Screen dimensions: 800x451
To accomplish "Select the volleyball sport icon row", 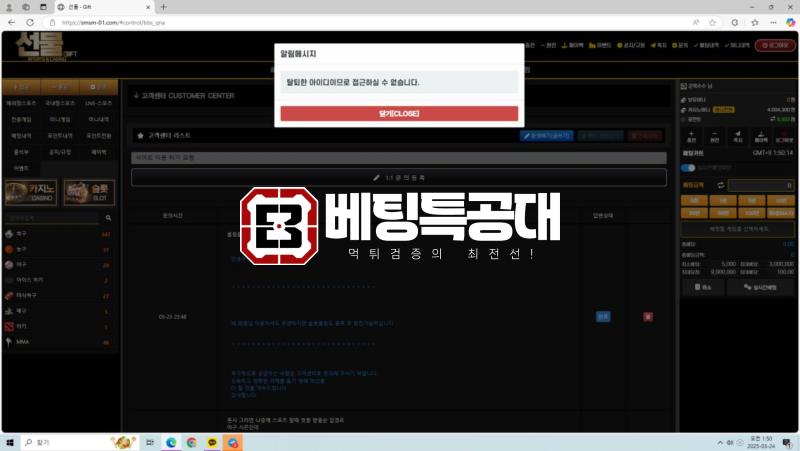I will (60, 311).
